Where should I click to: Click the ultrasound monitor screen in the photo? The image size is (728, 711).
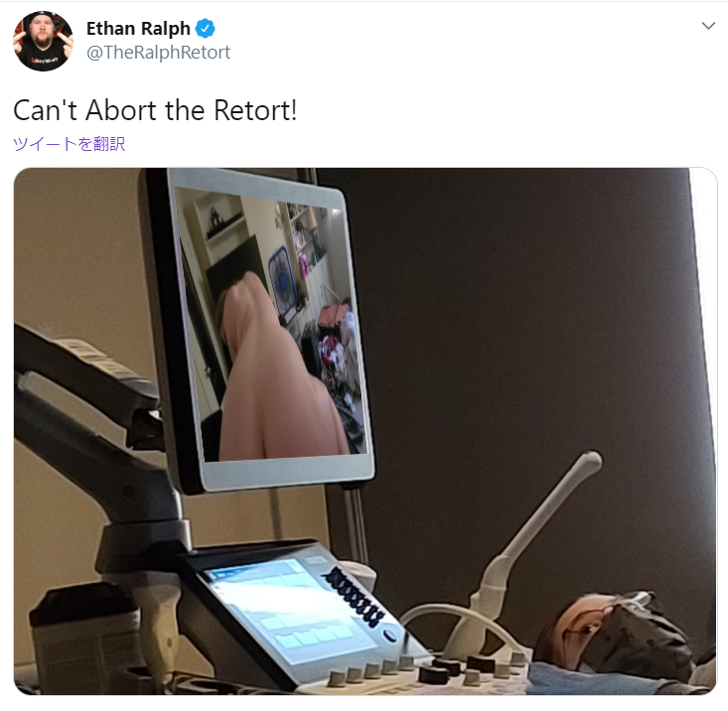point(269,325)
